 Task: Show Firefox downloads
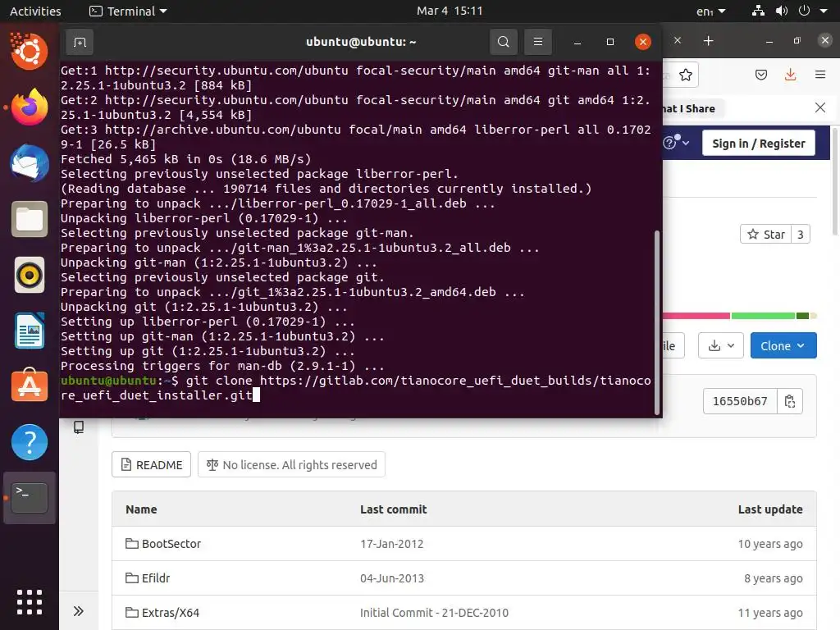point(790,75)
